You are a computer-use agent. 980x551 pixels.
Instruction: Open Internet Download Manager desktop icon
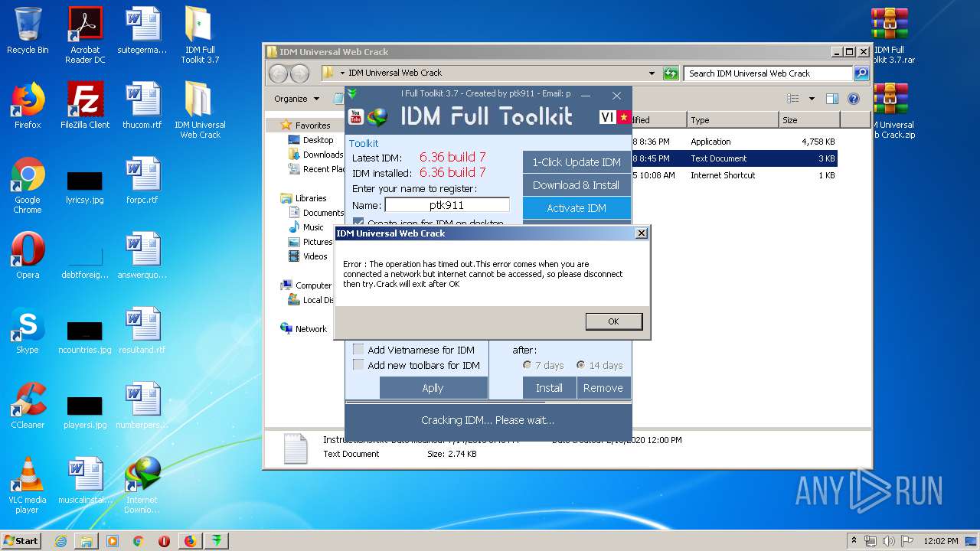(x=142, y=486)
